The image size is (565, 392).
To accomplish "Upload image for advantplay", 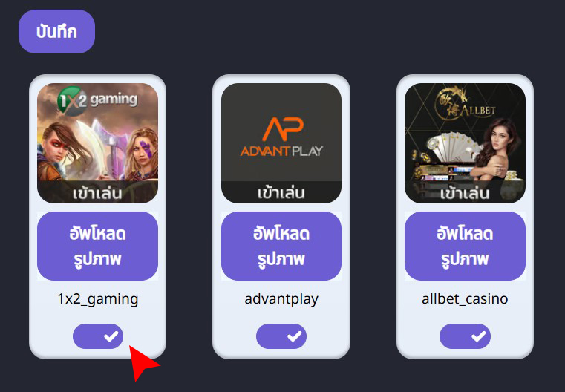I will (x=281, y=246).
